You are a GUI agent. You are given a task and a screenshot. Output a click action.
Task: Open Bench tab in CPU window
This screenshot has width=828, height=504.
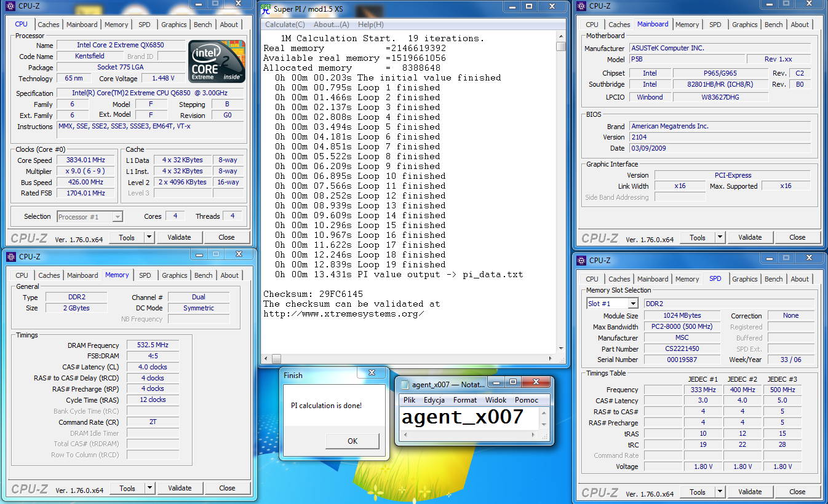203,25
